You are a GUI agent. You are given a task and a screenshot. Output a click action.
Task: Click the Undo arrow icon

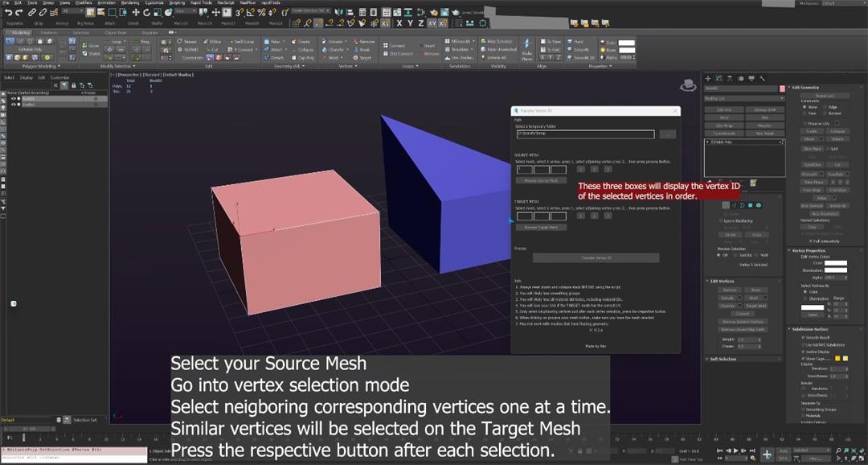7,12
